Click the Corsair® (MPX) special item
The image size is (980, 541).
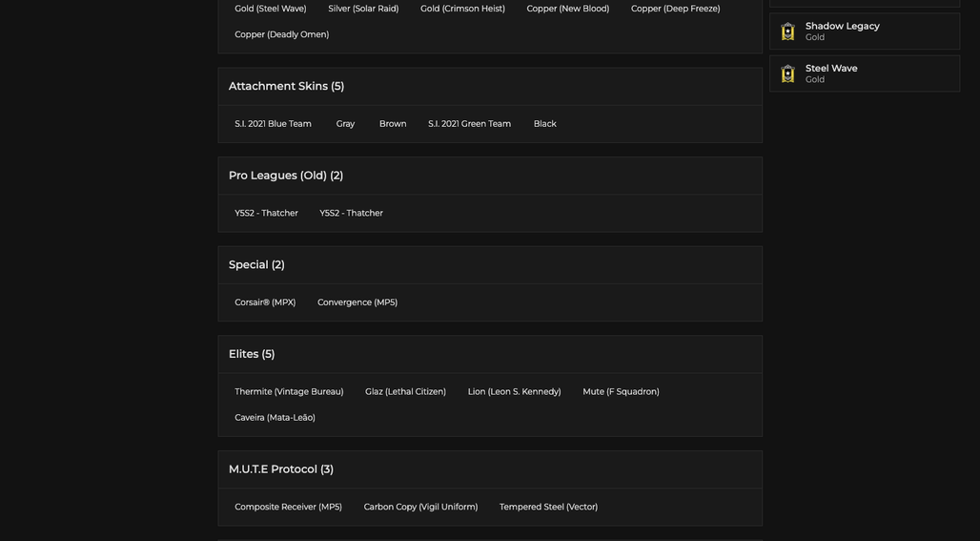pyautogui.click(x=265, y=302)
